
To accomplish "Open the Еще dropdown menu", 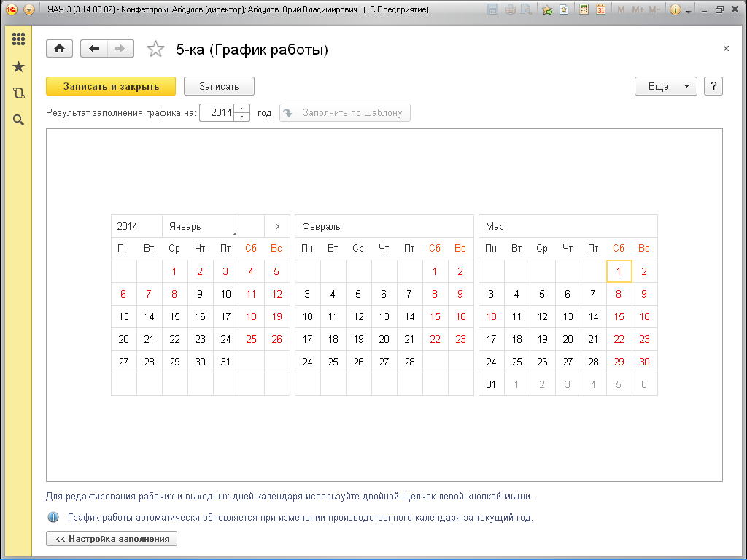I will (665, 86).
